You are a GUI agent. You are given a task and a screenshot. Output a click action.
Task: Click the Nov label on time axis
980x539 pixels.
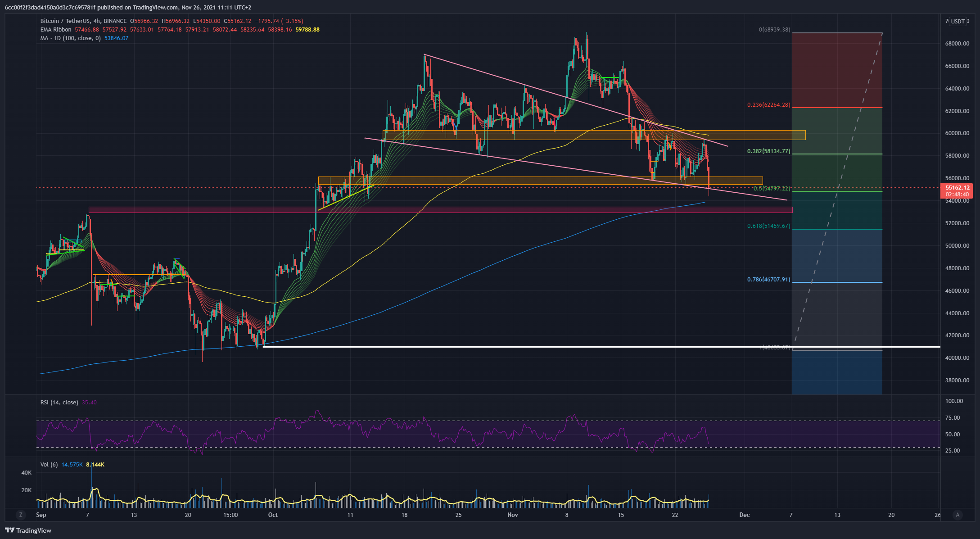[x=513, y=515]
